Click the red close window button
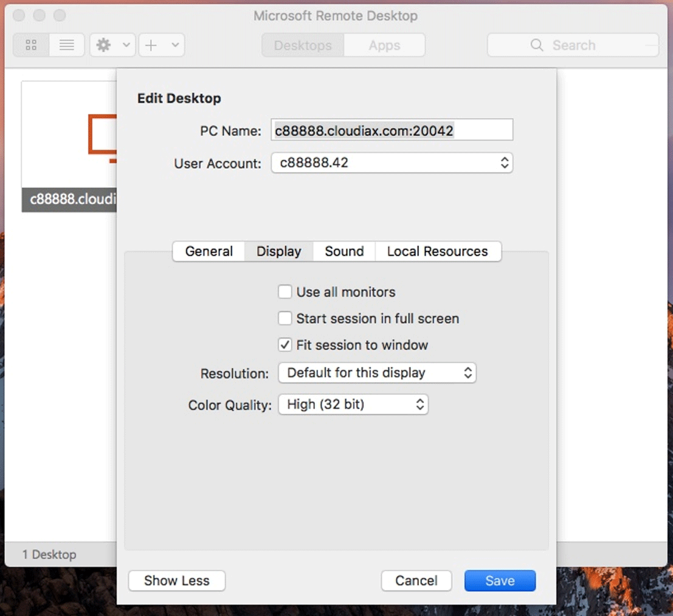Screen dimensions: 673x616 [19, 16]
